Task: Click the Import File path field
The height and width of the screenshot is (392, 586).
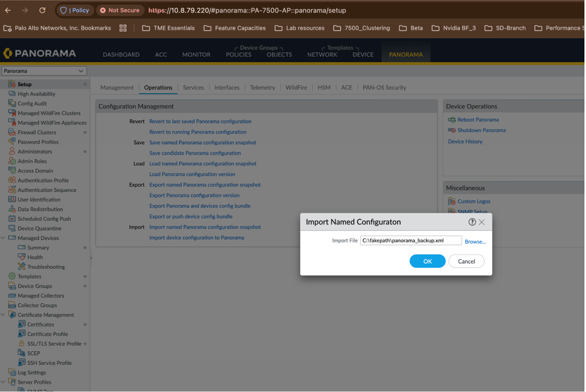Action: (411, 240)
